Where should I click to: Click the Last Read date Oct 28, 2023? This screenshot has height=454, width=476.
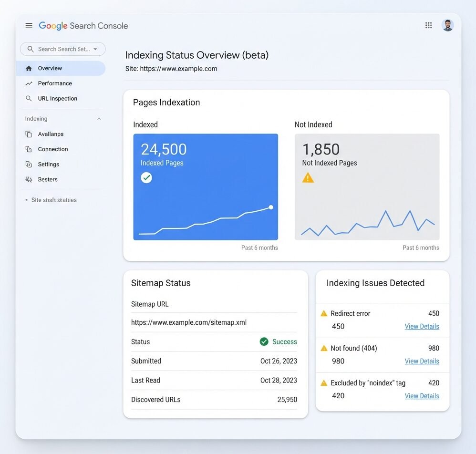tap(279, 380)
